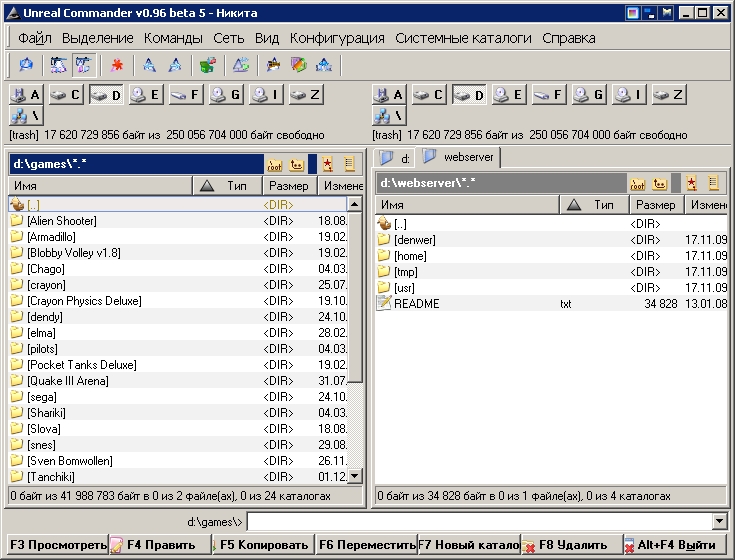The image size is (735, 560).
Task: Open the command line history dropdown arrow
Action: coord(720,521)
